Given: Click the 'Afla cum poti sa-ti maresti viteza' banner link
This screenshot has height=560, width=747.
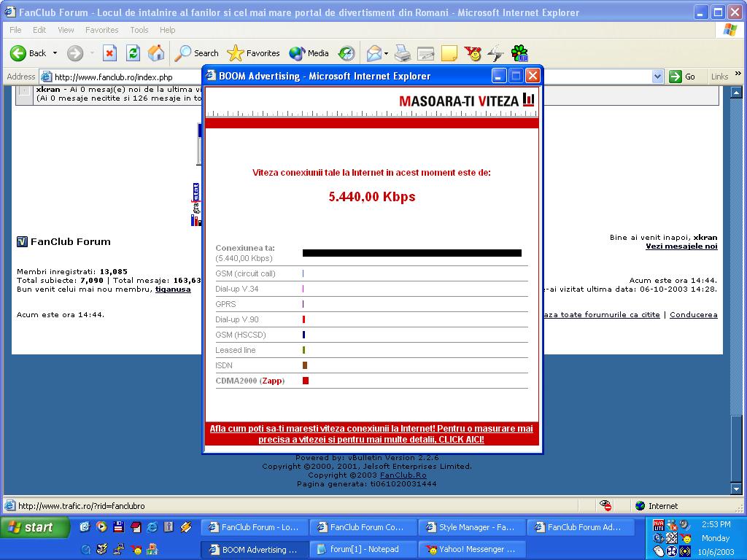Looking at the screenshot, I should pyautogui.click(x=371, y=434).
